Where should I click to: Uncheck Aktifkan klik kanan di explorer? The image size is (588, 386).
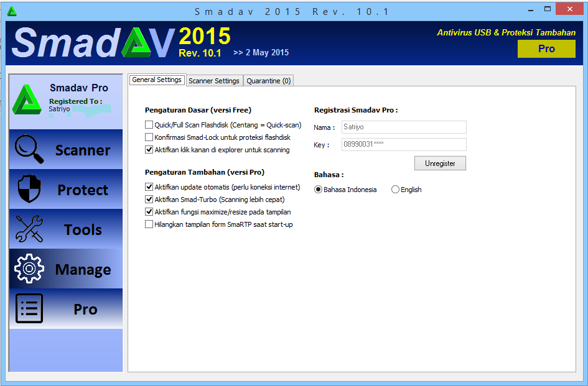point(149,150)
